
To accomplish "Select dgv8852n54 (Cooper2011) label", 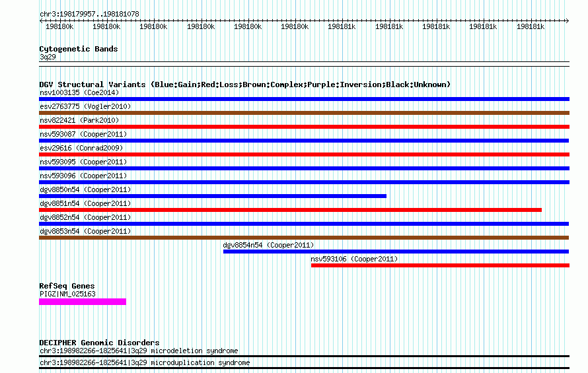I will (85, 217).
